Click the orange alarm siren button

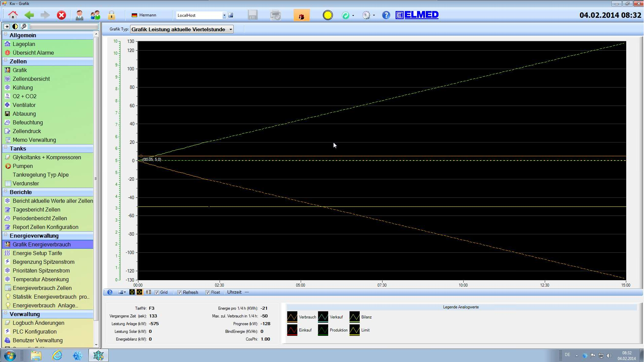point(301,15)
